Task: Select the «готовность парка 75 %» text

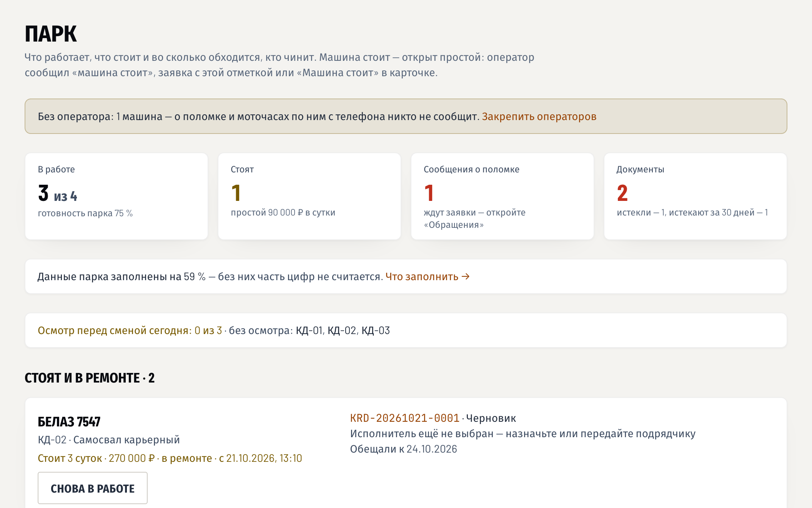Action: point(85,214)
